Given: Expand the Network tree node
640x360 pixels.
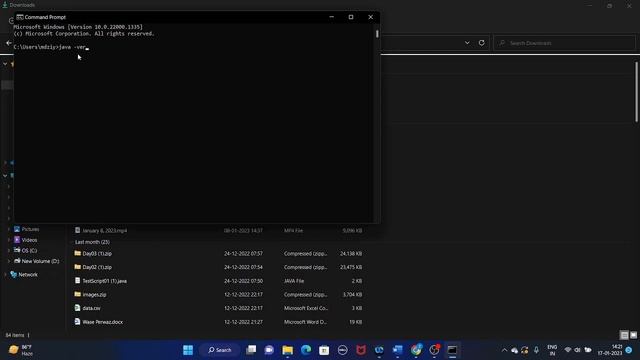Looking at the screenshot, I should point(5,275).
